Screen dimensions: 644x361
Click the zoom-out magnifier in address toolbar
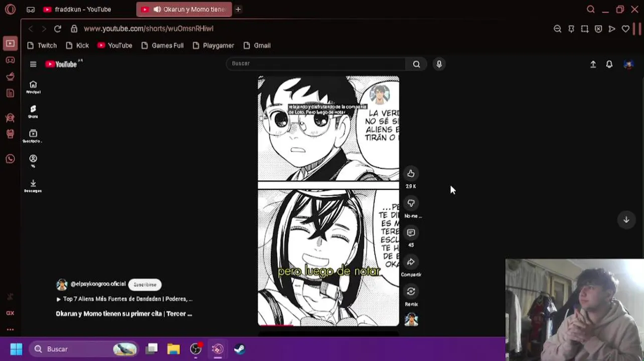557,29
